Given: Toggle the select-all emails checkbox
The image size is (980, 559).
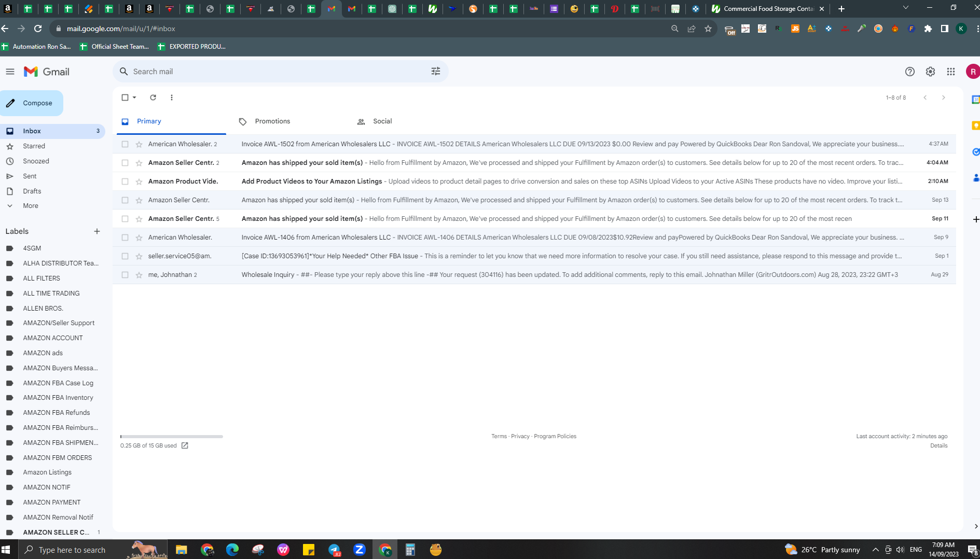Looking at the screenshot, I should tap(125, 97).
